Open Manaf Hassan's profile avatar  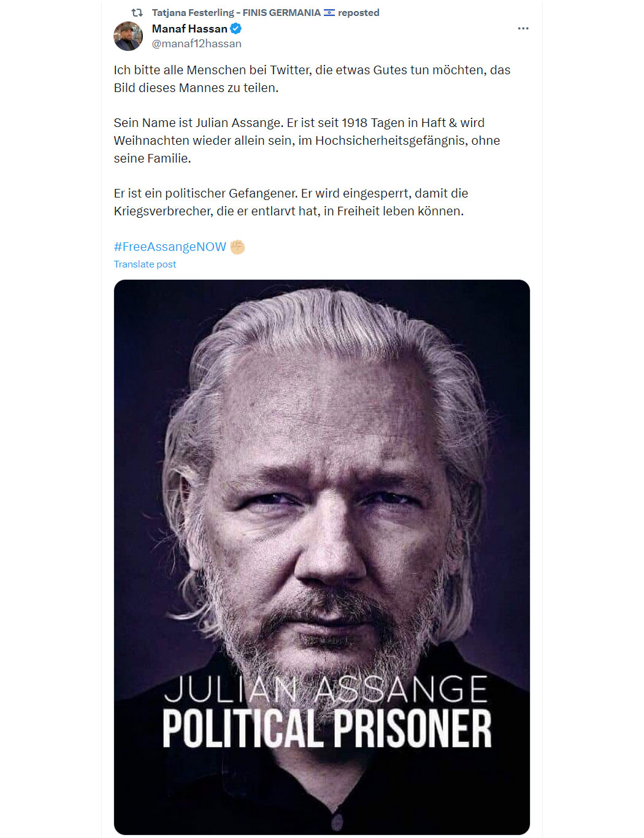pos(128,36)
